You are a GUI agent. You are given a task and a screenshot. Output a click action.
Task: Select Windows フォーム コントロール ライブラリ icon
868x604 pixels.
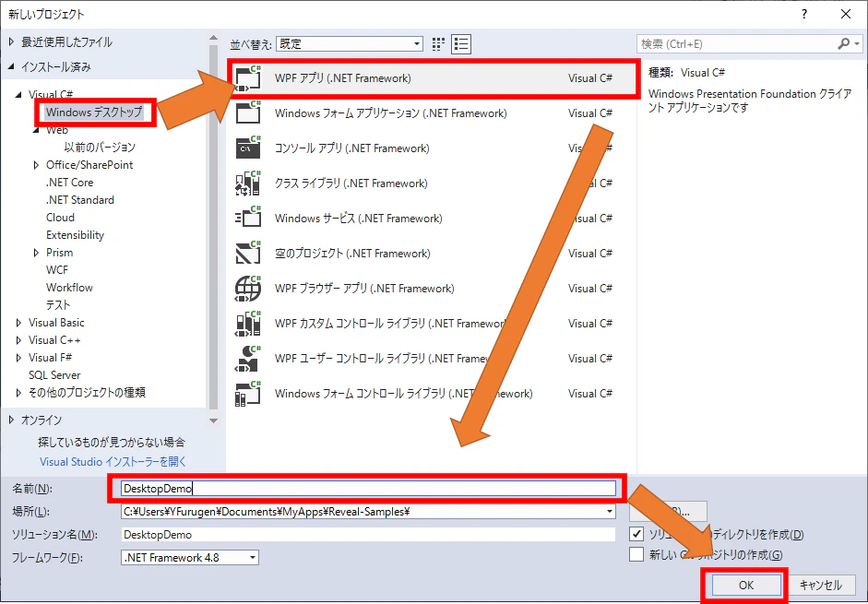pyautogui.click(x=248, y=394)
